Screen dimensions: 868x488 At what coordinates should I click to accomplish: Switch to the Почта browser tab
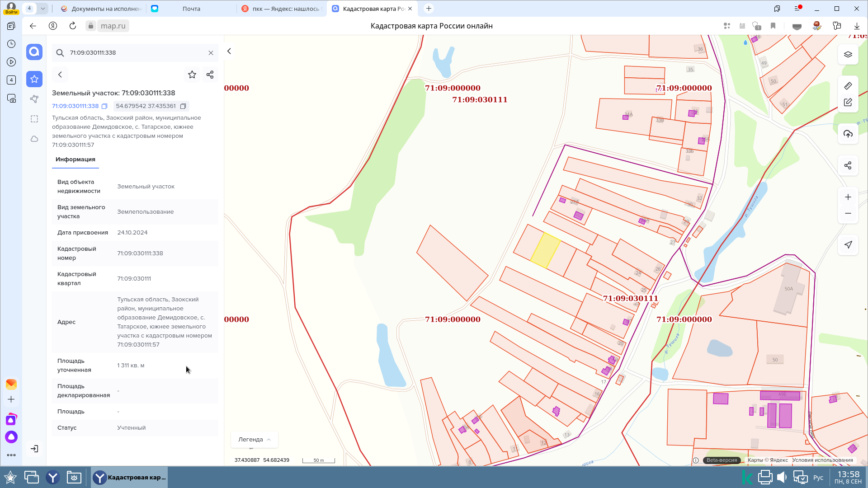[191, 9]
